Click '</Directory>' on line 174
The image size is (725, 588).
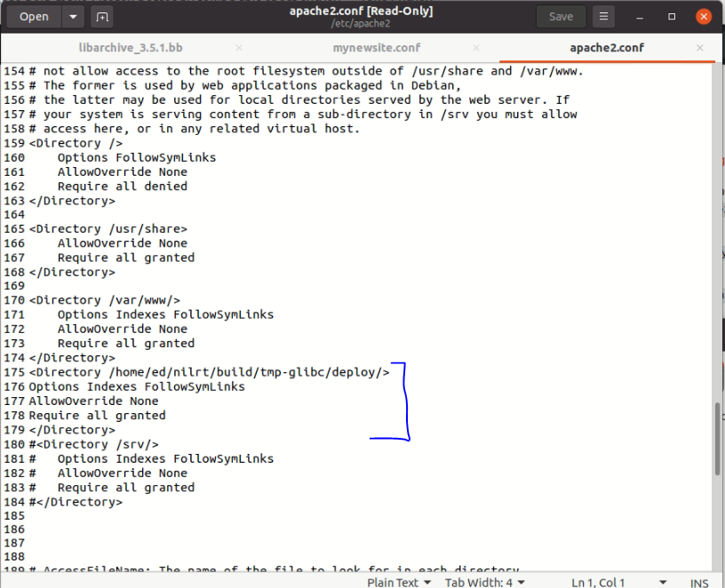click(x=72, y=358)
